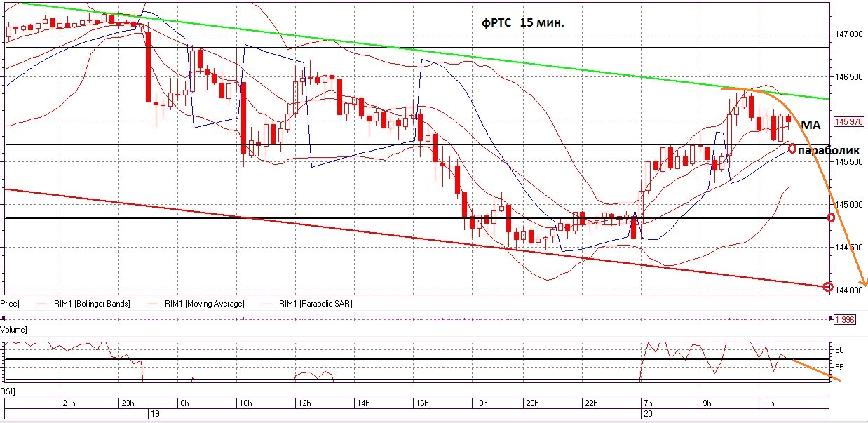
Task: Click the 11h time axis label
Action: 768,403
